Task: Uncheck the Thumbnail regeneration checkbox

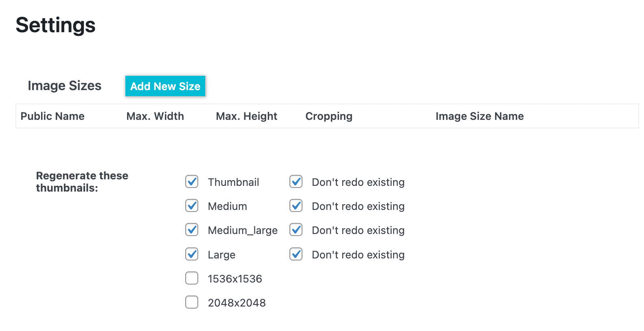Action: click(191, 182)
